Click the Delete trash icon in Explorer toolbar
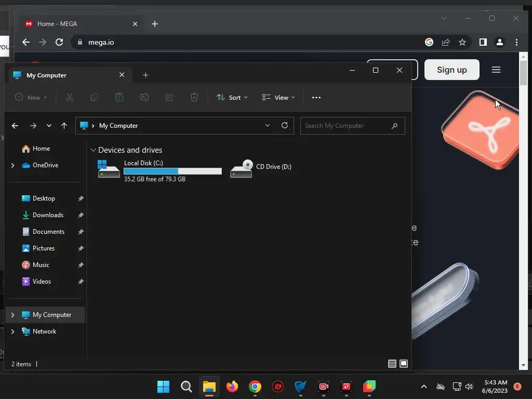Screen dimensions: 532x399 (194, 97)
